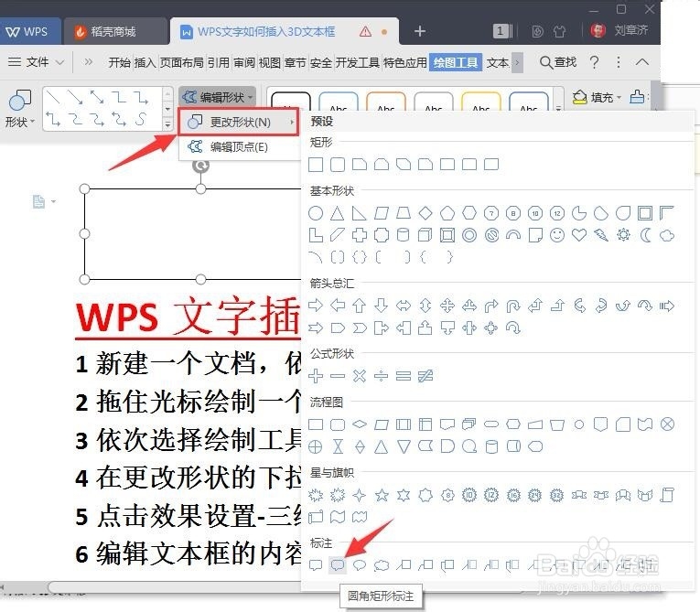This screenshot has width=700, height=612.
Task: Choose the smiley face shape
Action: coord(557,235)
